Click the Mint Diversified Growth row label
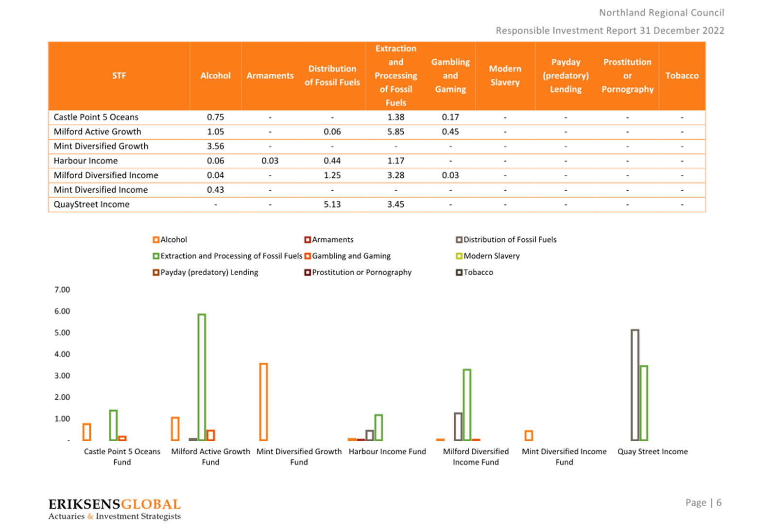The image size is (772, 532). (101, 146)
